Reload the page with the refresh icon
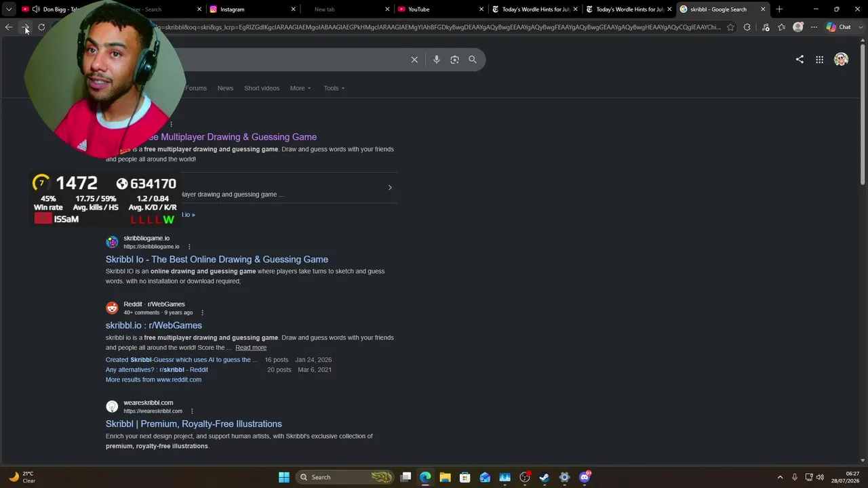Image resolution: width=868 pixels, height=488 pixels. point(41,27)
